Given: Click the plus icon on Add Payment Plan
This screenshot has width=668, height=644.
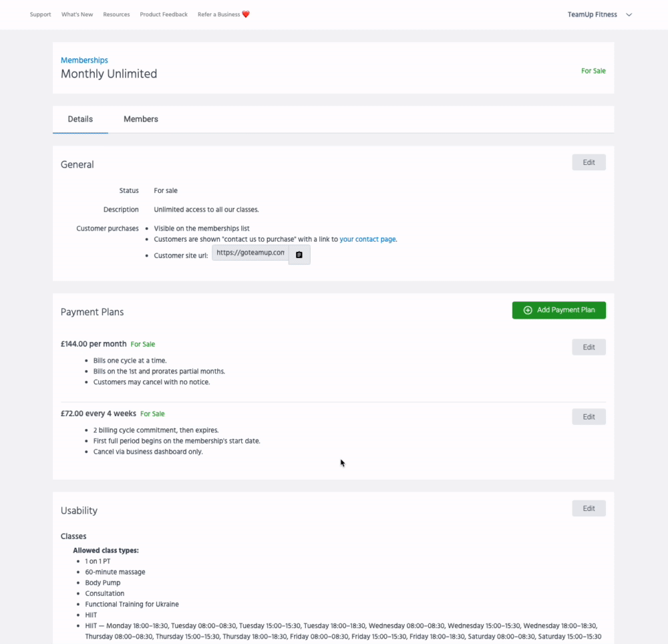Looking at the screenshot, I should (528, 310).
